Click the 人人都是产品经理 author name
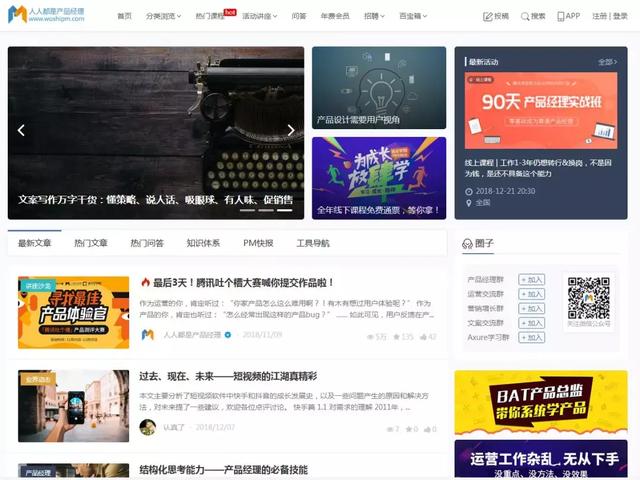 192,335
